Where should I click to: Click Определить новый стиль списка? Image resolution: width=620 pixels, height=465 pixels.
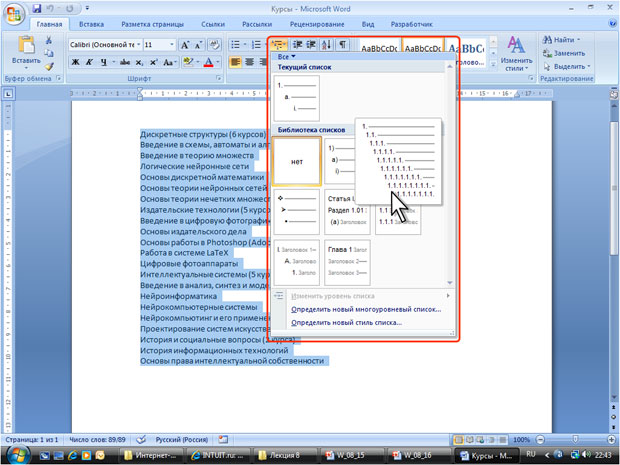click(346, 323)
